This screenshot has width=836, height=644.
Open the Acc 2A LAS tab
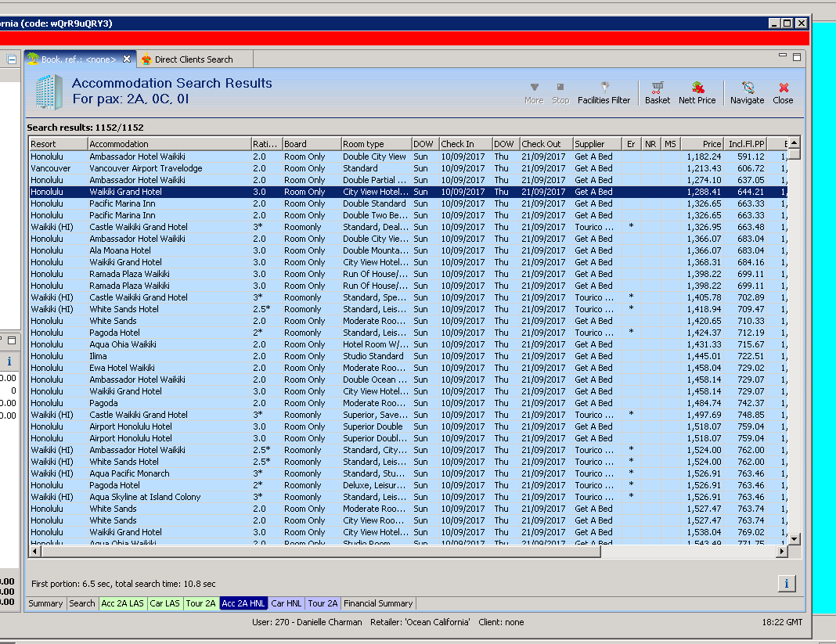(x=122, y=603)
